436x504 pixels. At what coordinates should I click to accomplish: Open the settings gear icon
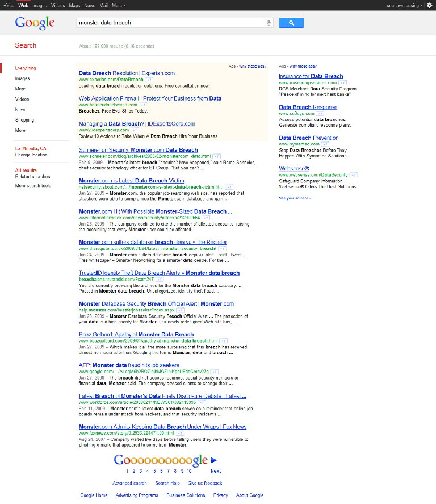coord(429,5)
